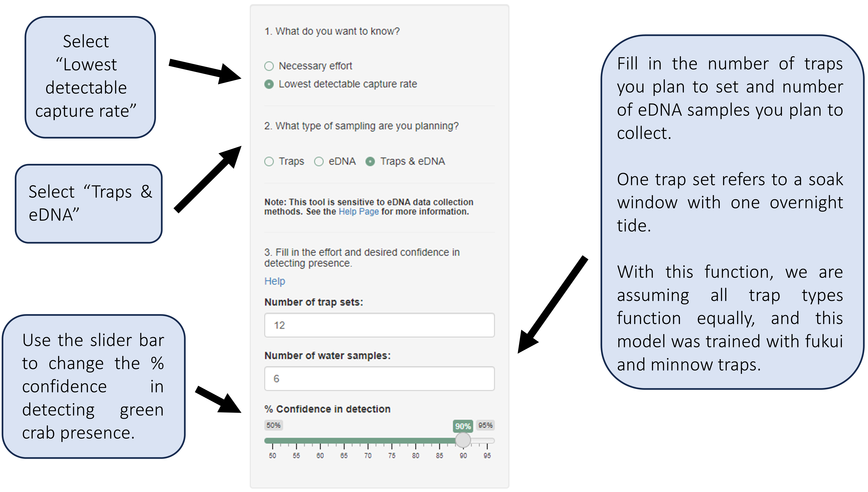Focus the Number of trap sets field
This screenshot has width=868, height=492.
(379, 325)
